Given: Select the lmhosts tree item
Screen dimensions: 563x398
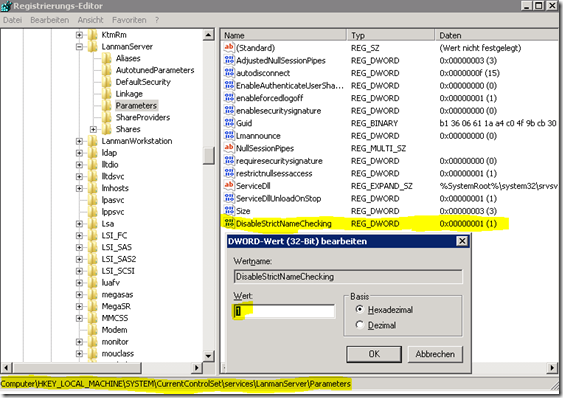Looking at the screenshot, I should point(115,188).
